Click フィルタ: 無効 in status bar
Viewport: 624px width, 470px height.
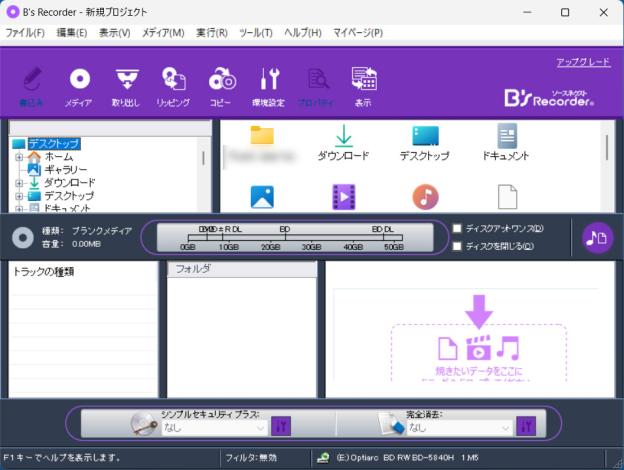[x=251, y=458]
